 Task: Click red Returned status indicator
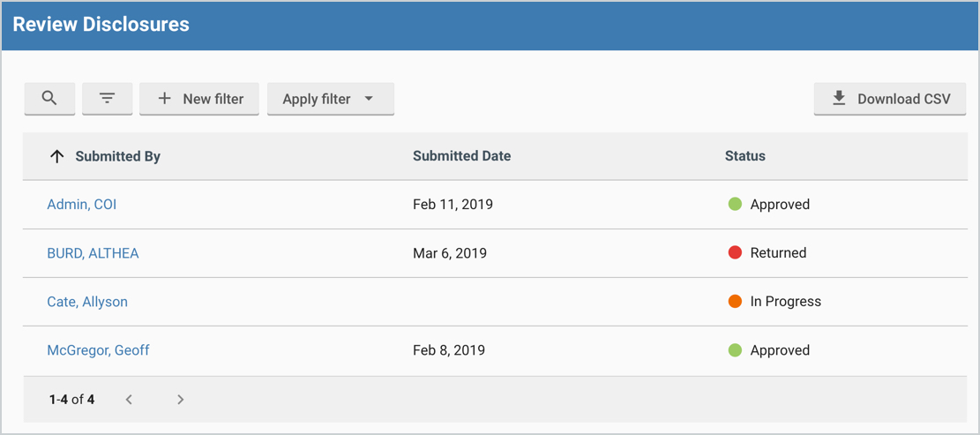click(x=735, y=252)
